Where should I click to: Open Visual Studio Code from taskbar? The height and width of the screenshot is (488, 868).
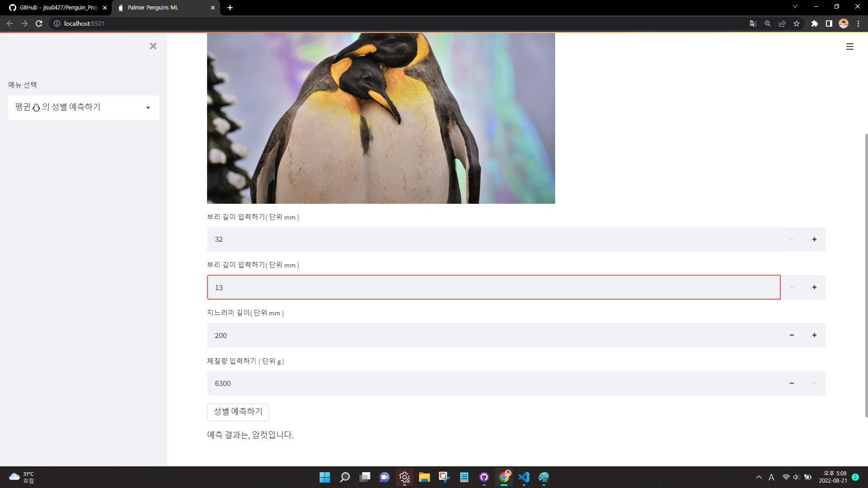click(524, 477)
